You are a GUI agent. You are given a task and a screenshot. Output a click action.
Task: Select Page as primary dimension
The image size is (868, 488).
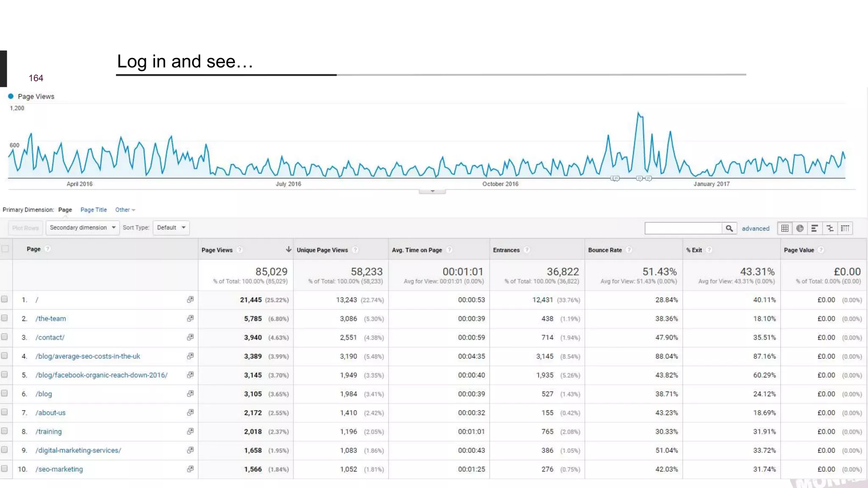[x=65, y=210]
